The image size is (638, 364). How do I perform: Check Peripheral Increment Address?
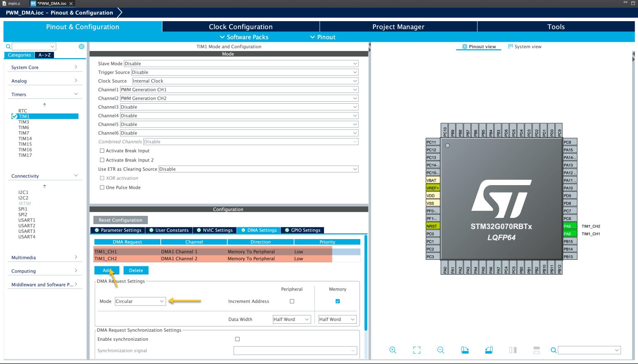point(292,301)
